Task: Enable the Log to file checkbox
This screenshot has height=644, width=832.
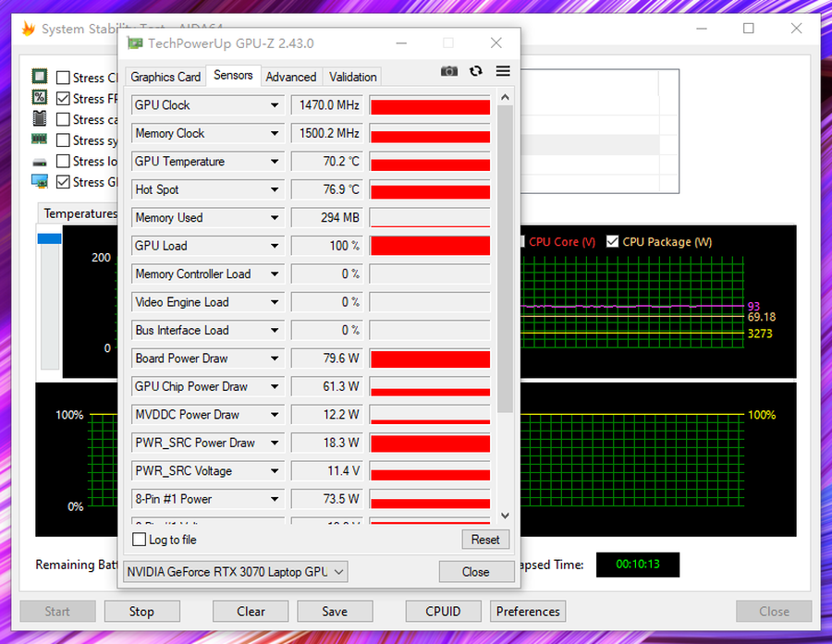Action: pyautogui.click(x=140, y=540)
